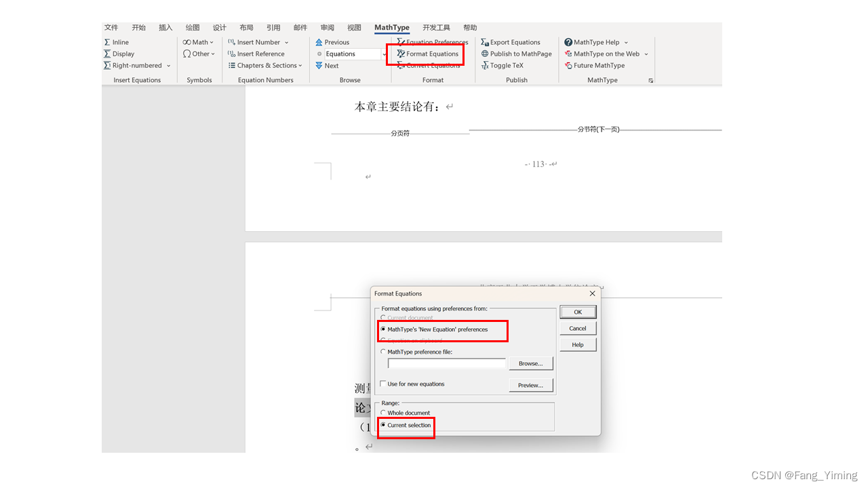Image resolution: width=868 pixels, height=488 pixels.
Task: Select the MathType preference file option
Action: [x=416, y=352]
